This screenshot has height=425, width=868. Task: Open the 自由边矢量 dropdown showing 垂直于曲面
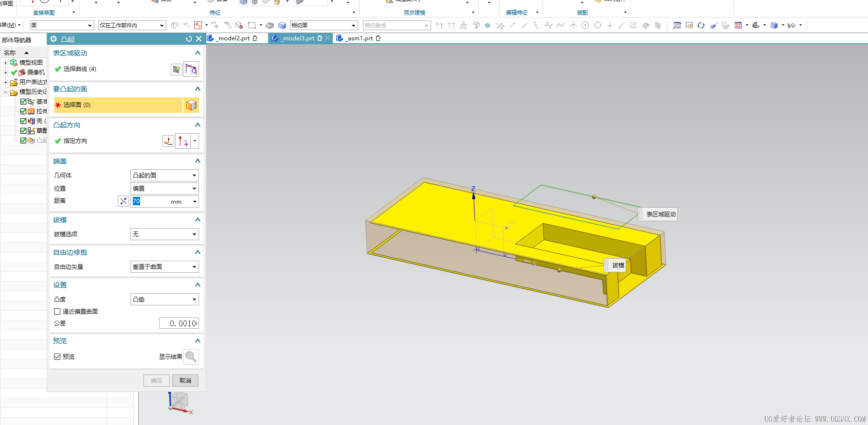(x=164, y=267)
